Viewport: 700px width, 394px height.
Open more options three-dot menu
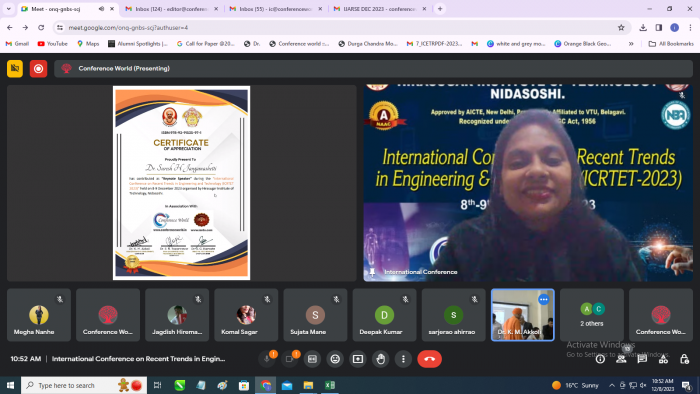(403, 359)
